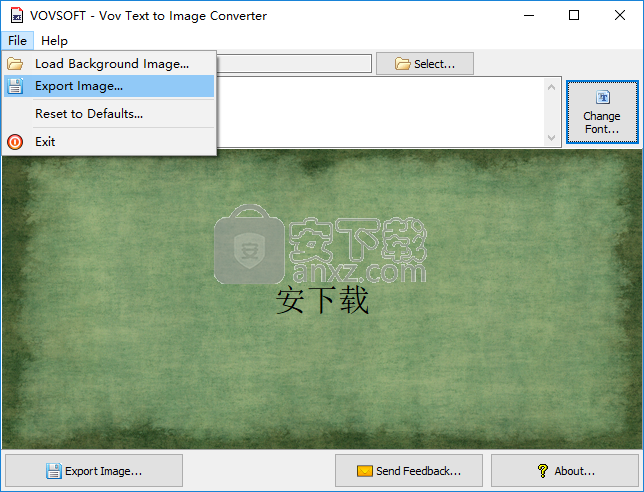The width and height of the screenshot is (644, 492).
Task: Open the File menu
Action: tap(17, 41)
